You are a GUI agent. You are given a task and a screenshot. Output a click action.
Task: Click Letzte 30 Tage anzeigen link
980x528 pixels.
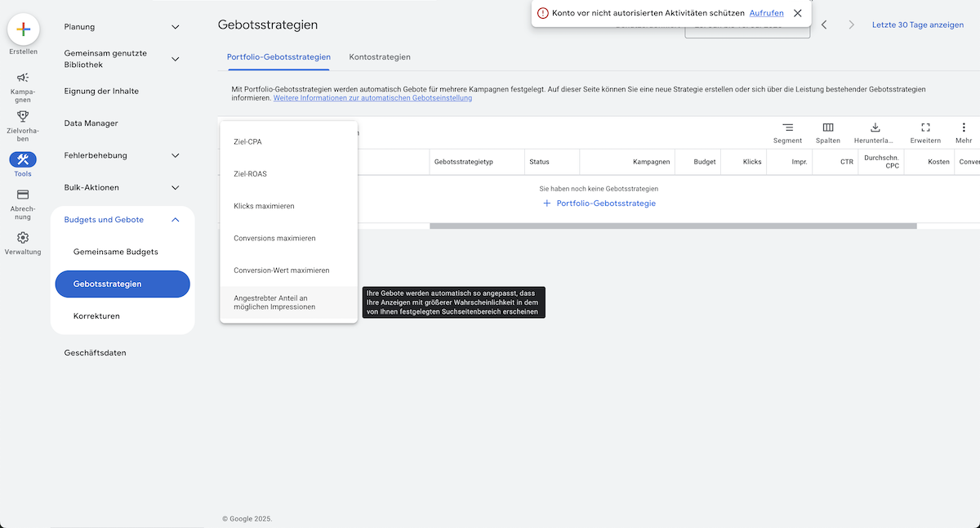point(918,25)
